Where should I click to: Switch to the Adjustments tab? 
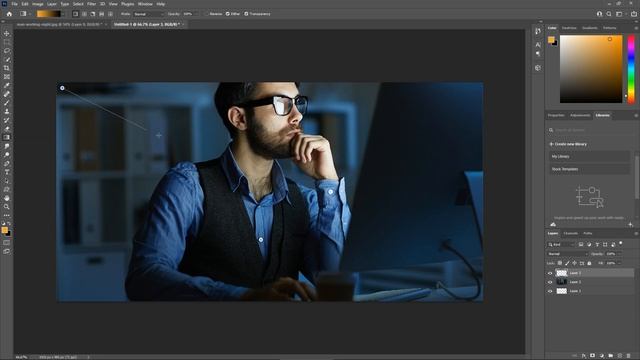580,116
